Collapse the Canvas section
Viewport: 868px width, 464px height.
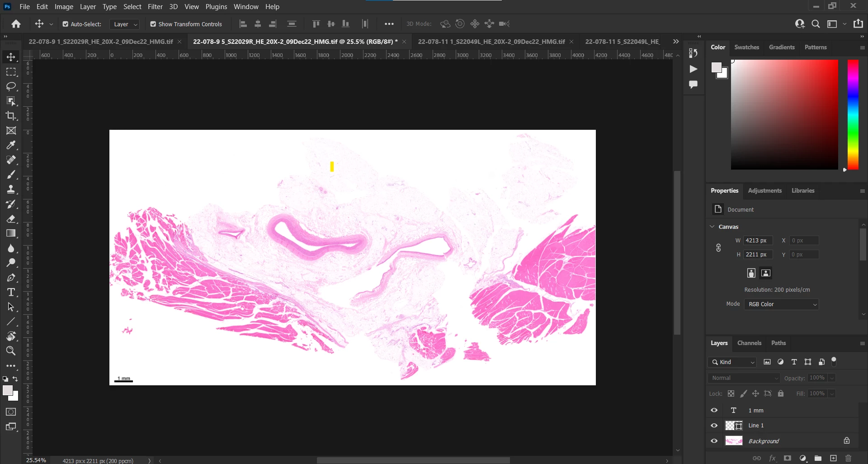[x=712, y=227]
